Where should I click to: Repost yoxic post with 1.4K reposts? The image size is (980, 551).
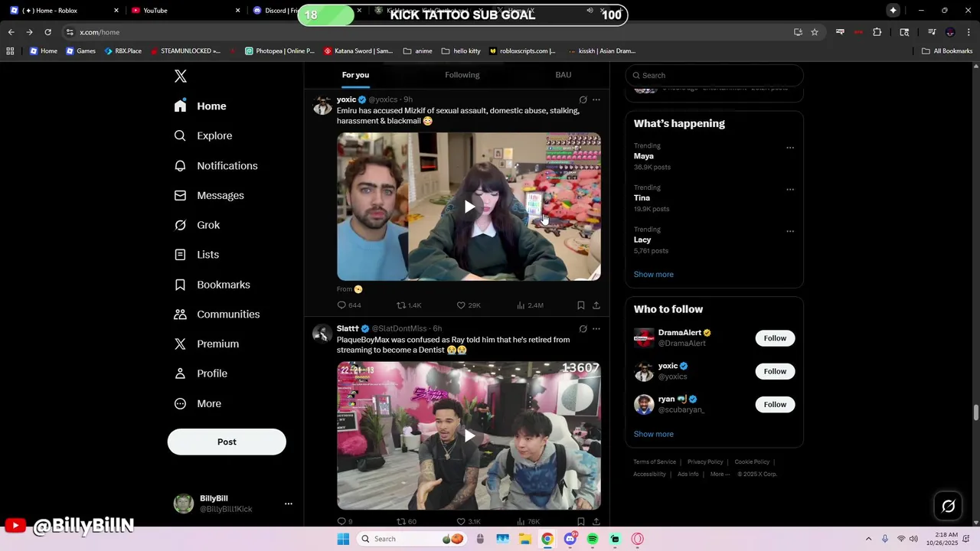[x=409, y=305]
